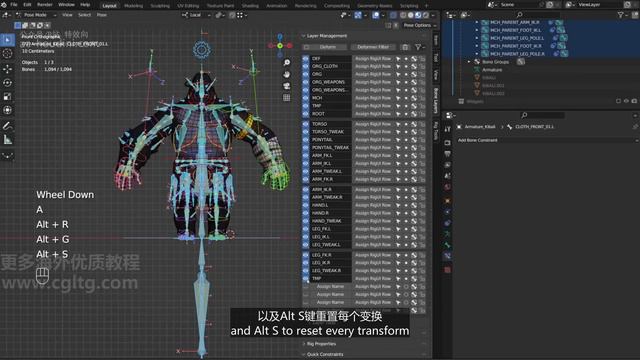Open the Render menu
This screenshot has width=640, height=360.
pos(45,4)
